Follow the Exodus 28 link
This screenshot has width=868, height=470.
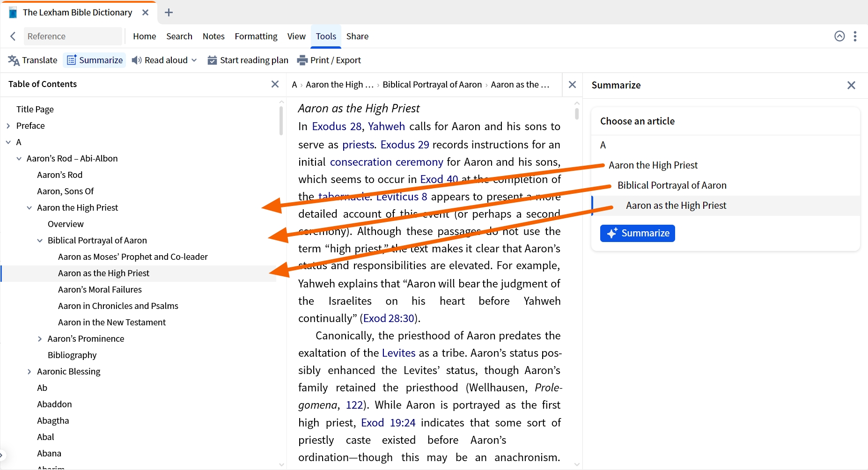pyautogui.click(x=337, y=126)
